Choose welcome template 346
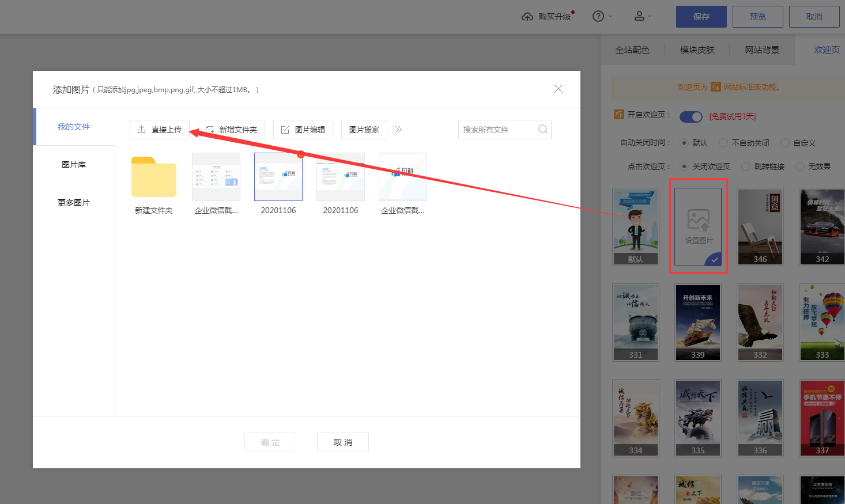845x504 pixels. click(x=760, y=227)
